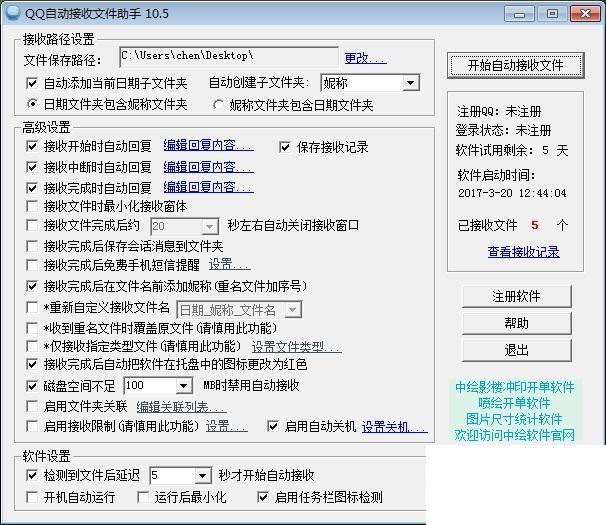Open 帮助 button
606x525 pixels.
(516, 323)
